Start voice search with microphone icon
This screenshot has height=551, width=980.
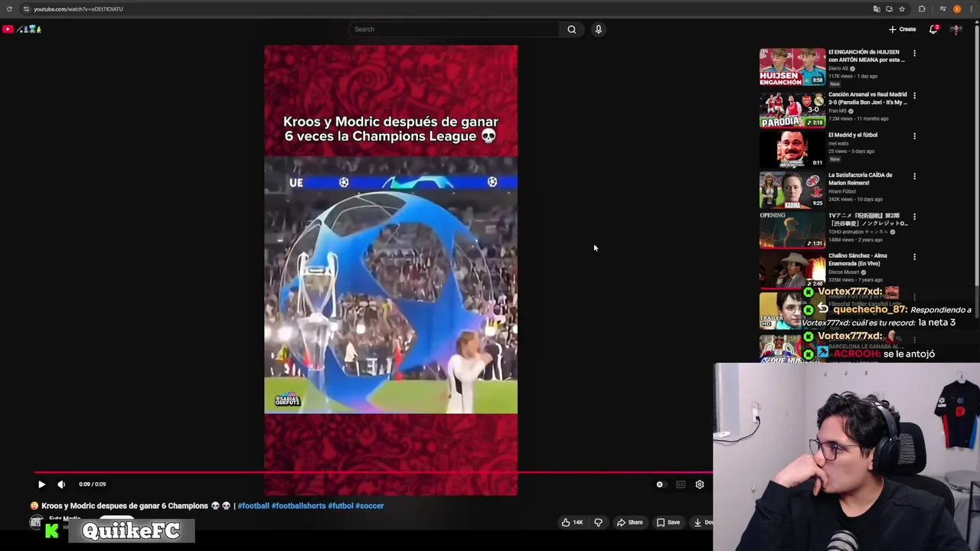coord(599,29)
